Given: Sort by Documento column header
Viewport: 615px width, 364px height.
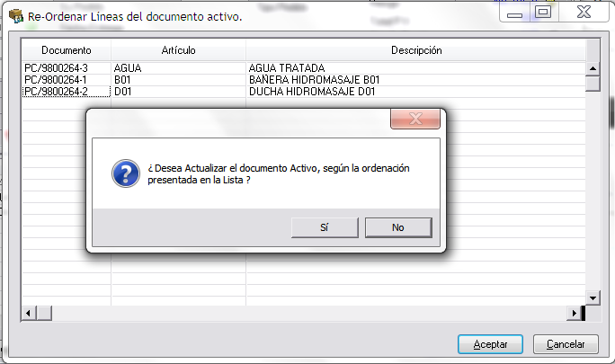Looking at the screenshot, I should point(67,50).
